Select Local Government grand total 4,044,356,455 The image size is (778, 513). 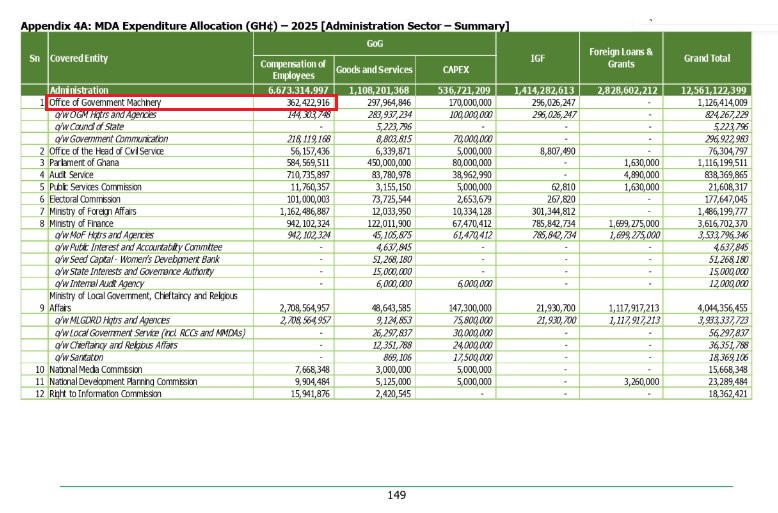point(722,308)
